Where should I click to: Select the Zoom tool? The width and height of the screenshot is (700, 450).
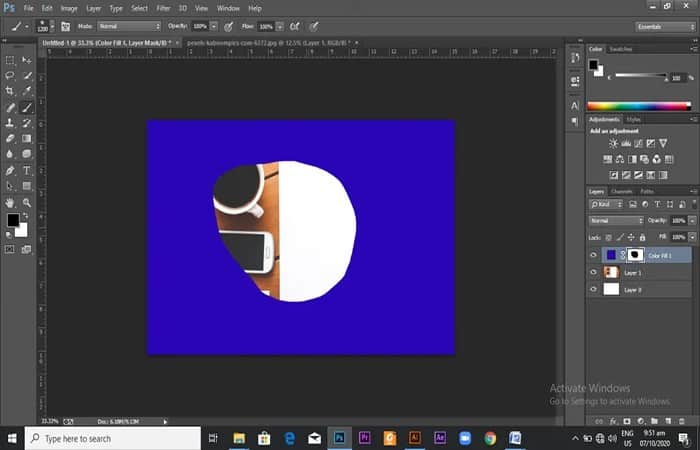point(27,203)
